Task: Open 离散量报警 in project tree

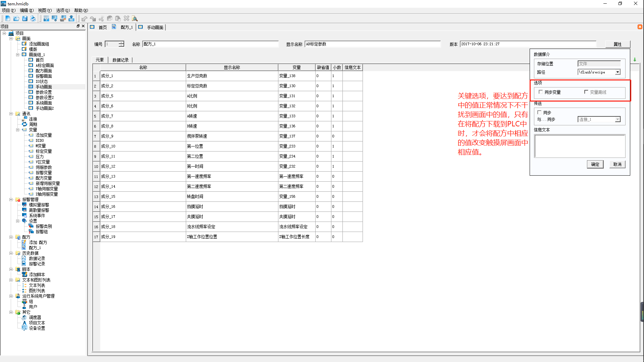Action: click(x=39, y=210)
